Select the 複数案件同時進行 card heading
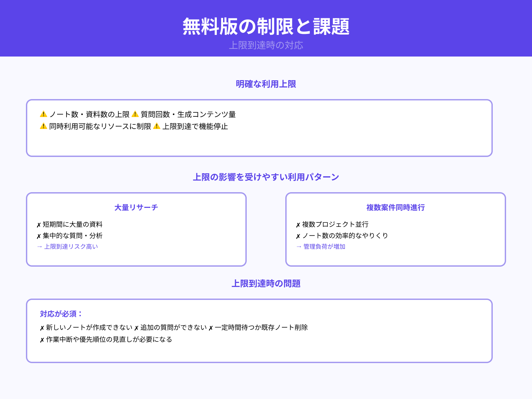Screen dimensions: 532x399 [x=395, y=207]
